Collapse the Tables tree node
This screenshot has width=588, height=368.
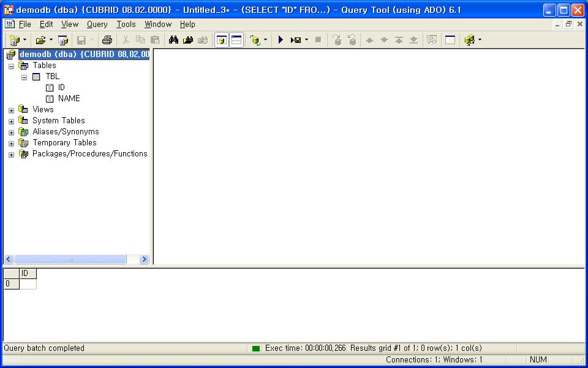(11, 66)
